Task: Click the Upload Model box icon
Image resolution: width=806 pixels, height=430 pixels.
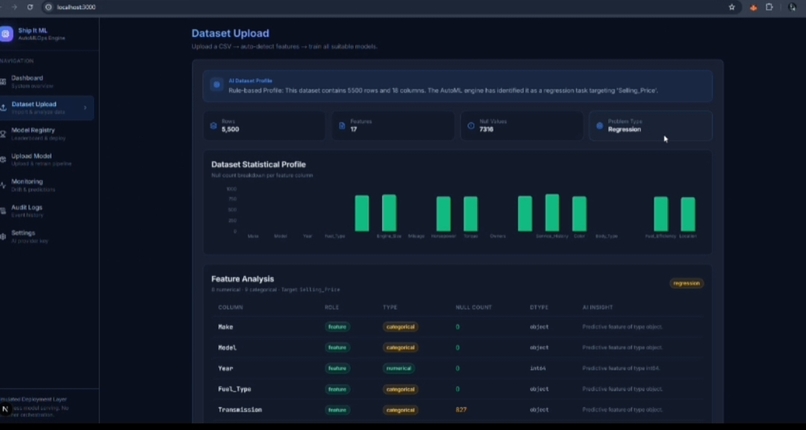Action: click(3, 159)
